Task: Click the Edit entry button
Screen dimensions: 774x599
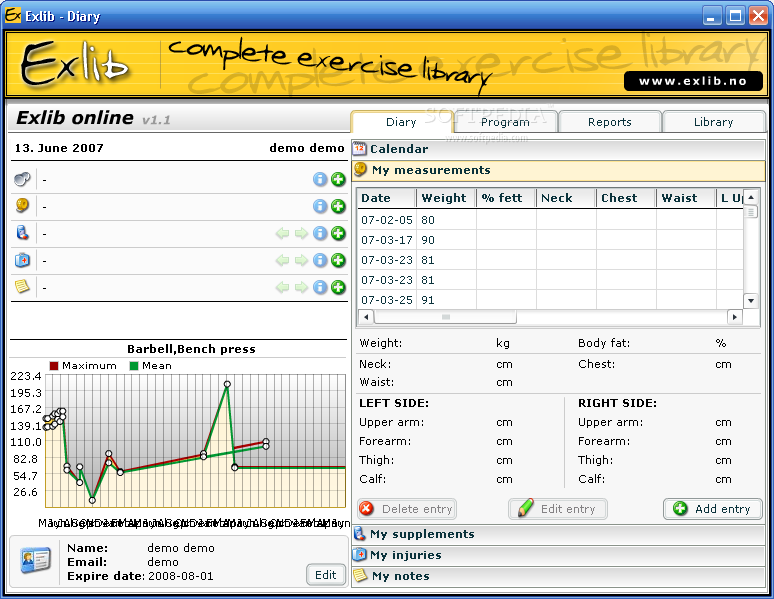Action: point(558,509)
